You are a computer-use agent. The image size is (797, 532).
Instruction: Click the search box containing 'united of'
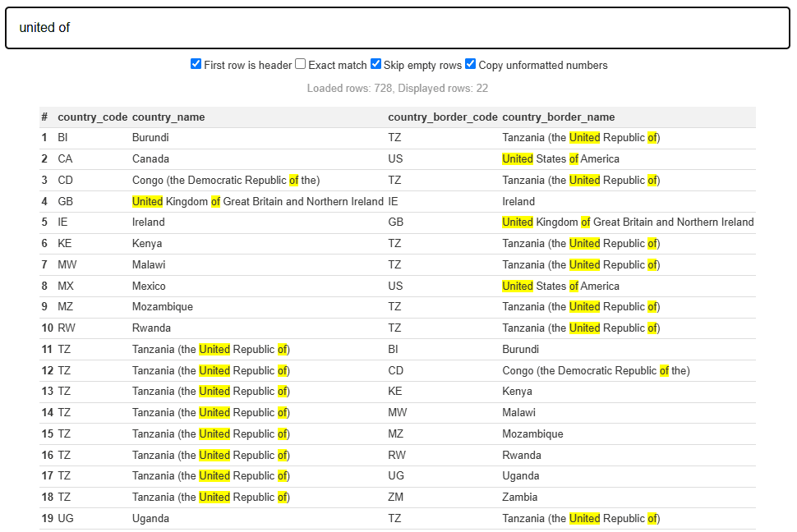(398, 28)
